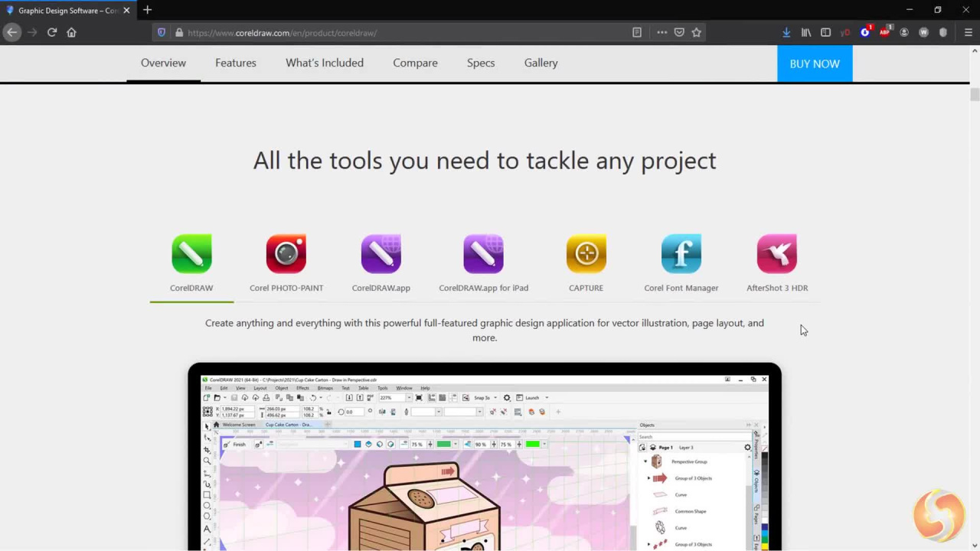The image size is (980, 551).
Task: Open the browser home page
Action: point(71,32)
